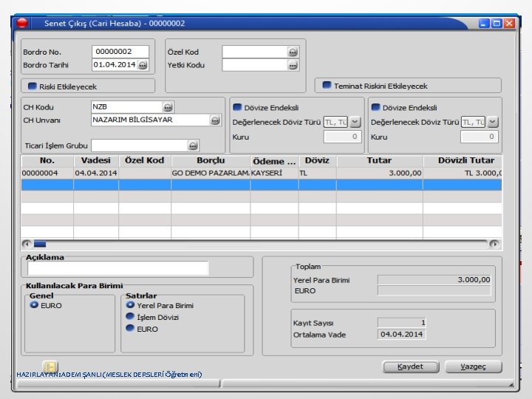
Task: Toggle the first Dövize Endeksli checkbox
Action: (237, 107)
